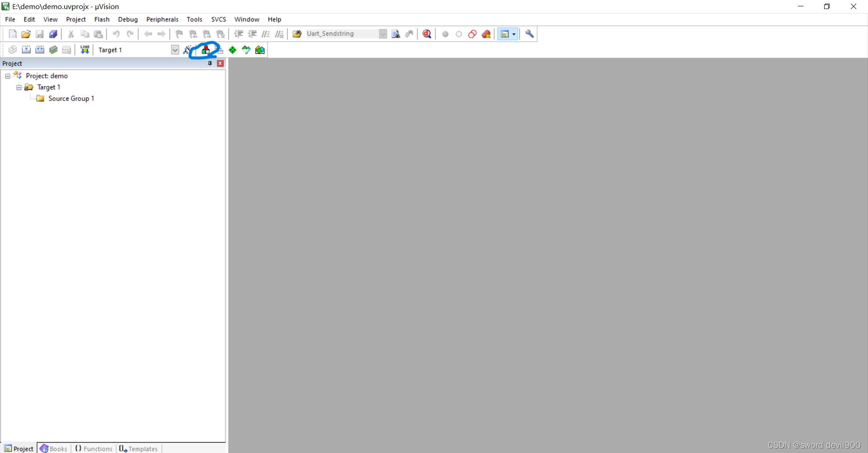The width and height of the screenshot is (868, 453).
Task: Start the debug session with the red d icon
Action: [427, 34]
